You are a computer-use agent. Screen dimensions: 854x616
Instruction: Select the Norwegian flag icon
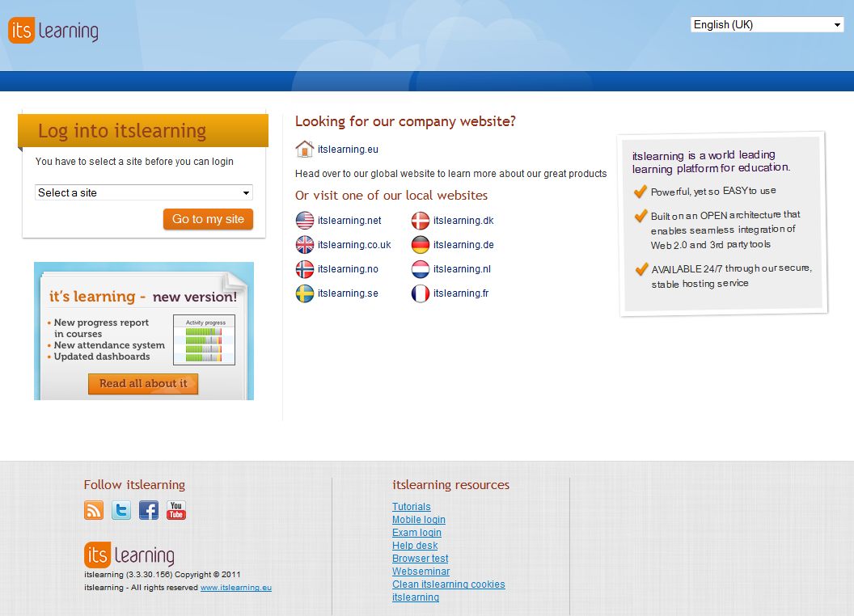(x=305, y=269)
